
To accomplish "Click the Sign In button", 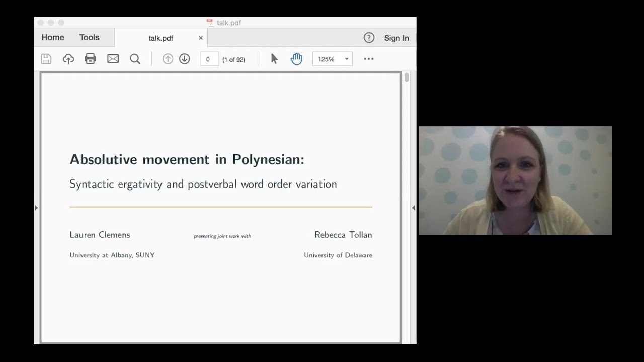I will click(x=396, y=38).
